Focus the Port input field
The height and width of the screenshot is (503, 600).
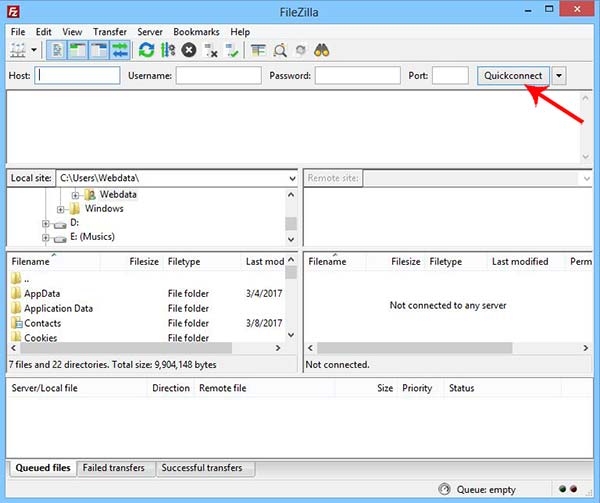(x=450, y=75)
